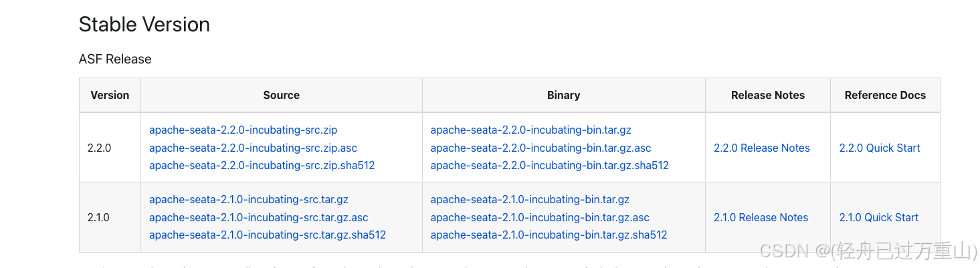Open apache-seata-2.2.0-incubating-bin.tar.gz.asc link
The image size is (980, 268).
click(x=541, y=148)
